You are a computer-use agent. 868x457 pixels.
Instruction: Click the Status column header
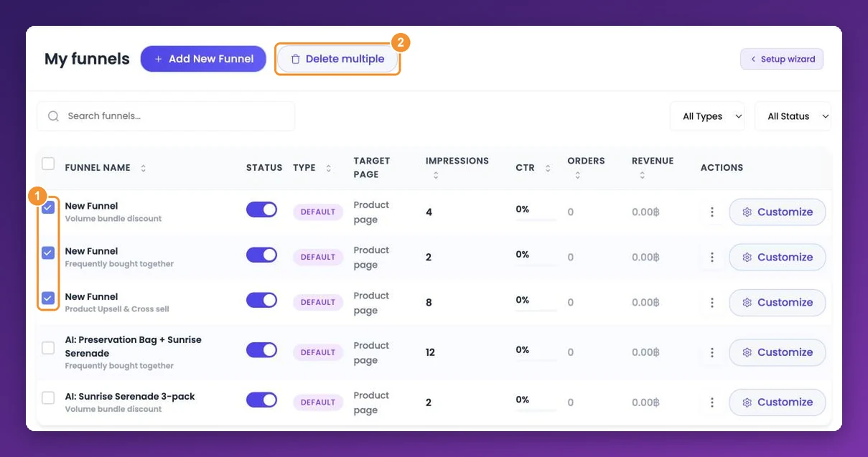(264, 168)
